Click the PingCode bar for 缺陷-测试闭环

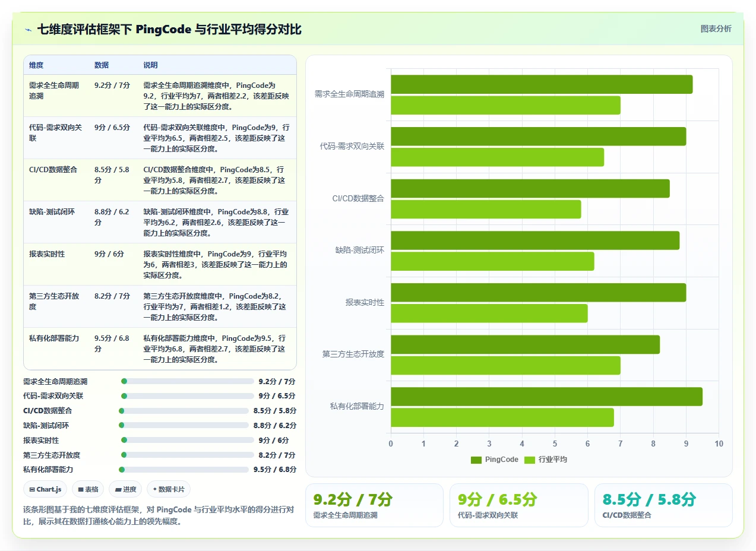coord(535,240)
